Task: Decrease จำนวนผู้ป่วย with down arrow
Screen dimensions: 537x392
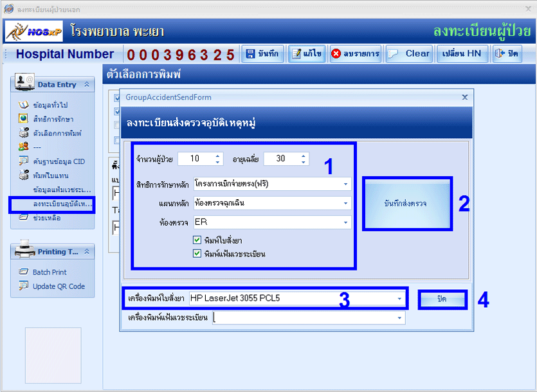Action: pos(217,162)
